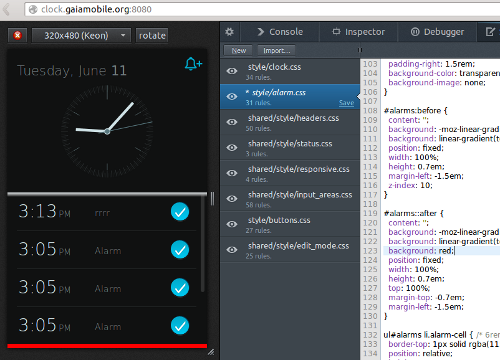This screenshot has height=360, width=500.
Task: Toggle visibility of style/alarm.css
Action: click(232, 97)
